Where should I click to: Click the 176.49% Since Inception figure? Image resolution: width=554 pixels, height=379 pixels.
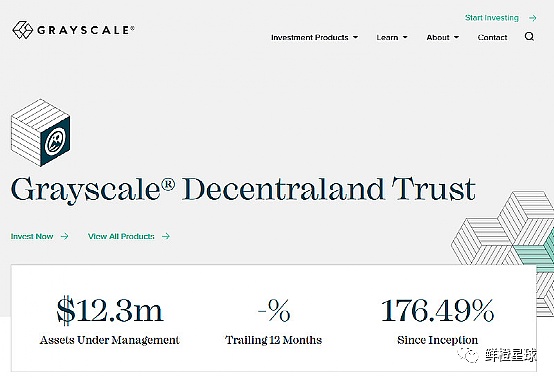(437, 310)
